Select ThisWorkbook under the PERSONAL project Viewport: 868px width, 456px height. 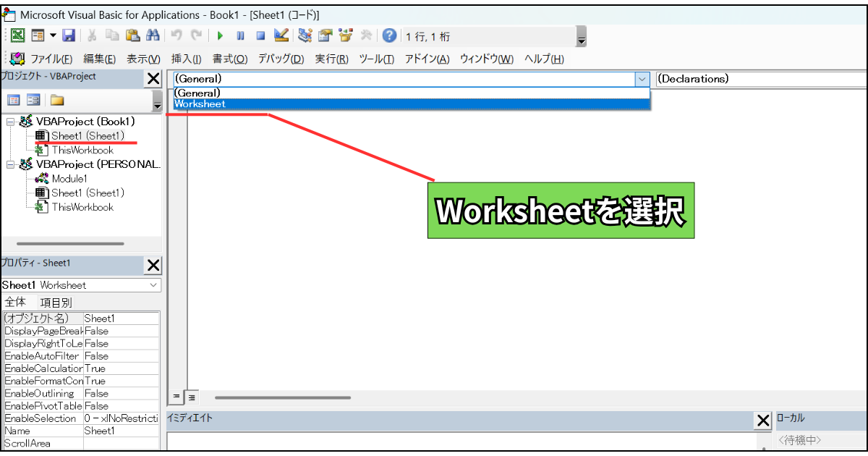click(82, 207)
